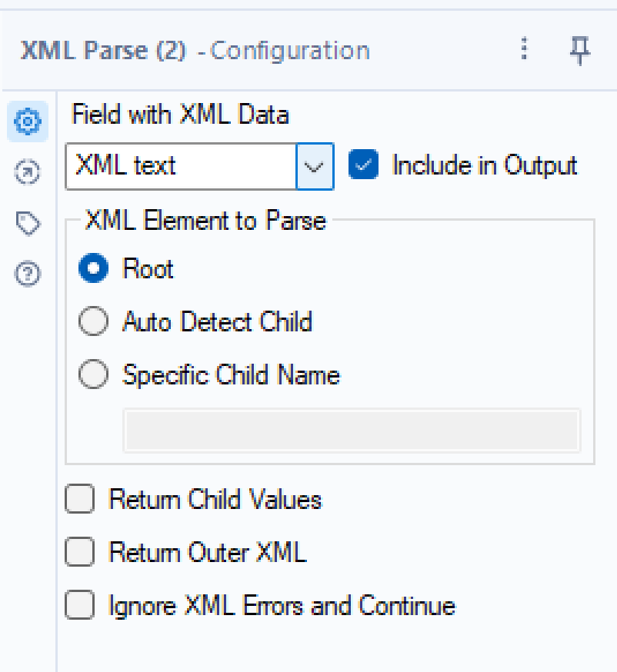The image size is (617, 672).
Task: Enable Return Outer XML
Action: click(80, 552)
